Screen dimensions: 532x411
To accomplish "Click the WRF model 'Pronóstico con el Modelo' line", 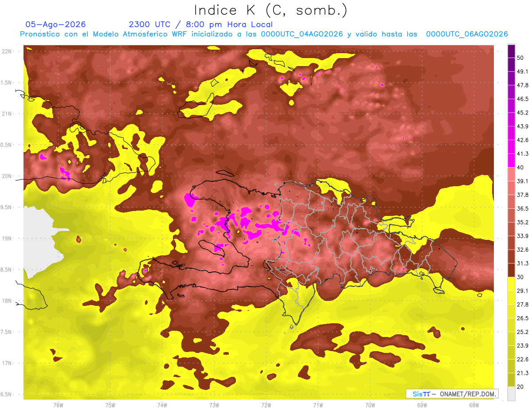I will (x=264, y=34).
